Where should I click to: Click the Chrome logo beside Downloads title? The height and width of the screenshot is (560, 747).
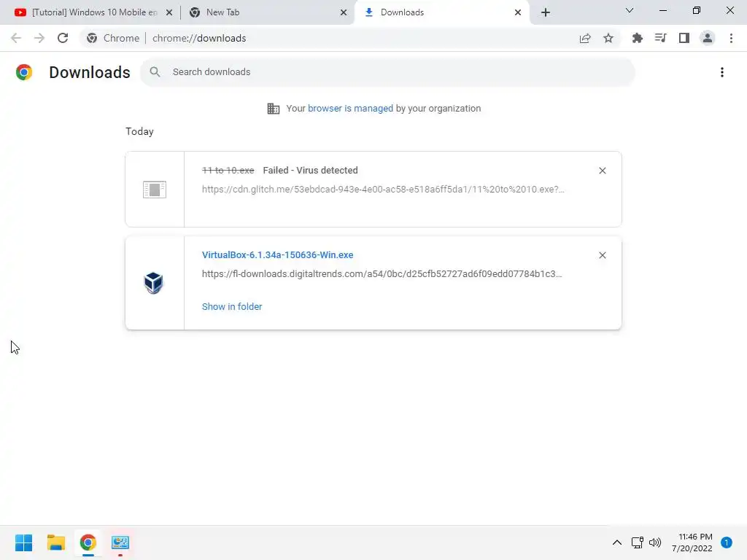coord(24,72)
